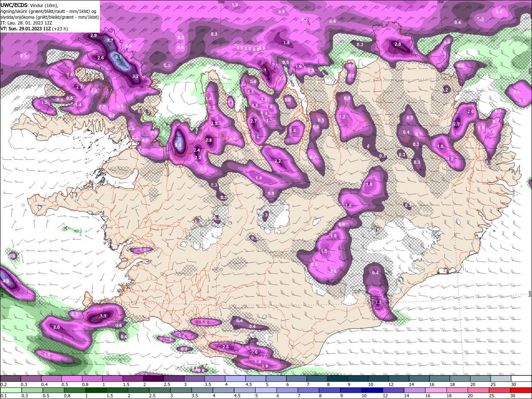The height and width of the screenshot is (399, 532).
Task: Select the "3.2" value on the map
Action: 135,76
